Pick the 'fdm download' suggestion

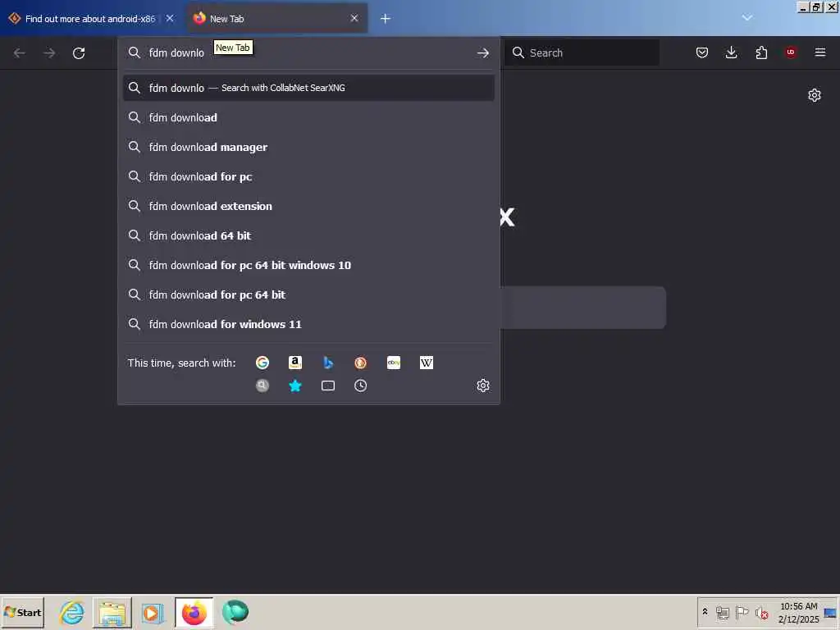click(x=308, y=117)
